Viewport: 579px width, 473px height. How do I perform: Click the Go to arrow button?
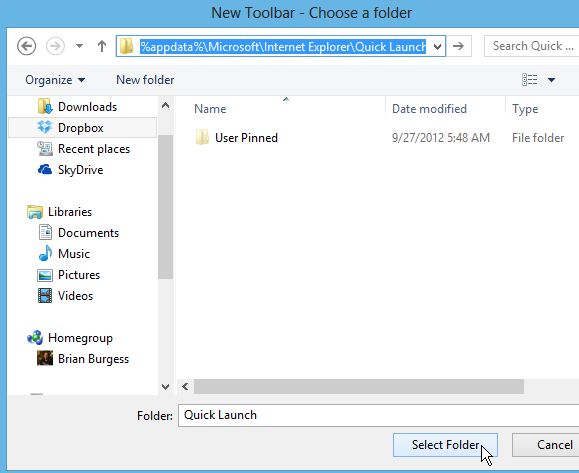459,46
